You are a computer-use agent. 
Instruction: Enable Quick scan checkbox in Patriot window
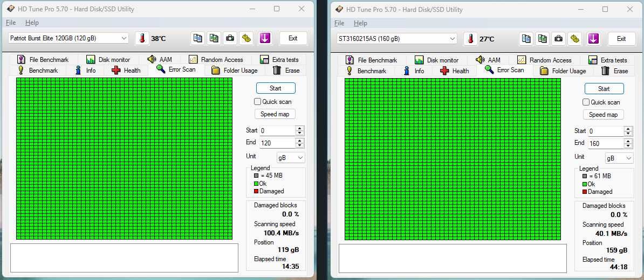tap(257, 101)
